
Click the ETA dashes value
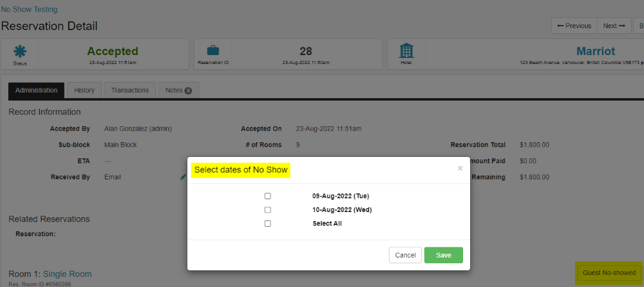[107, 161]
